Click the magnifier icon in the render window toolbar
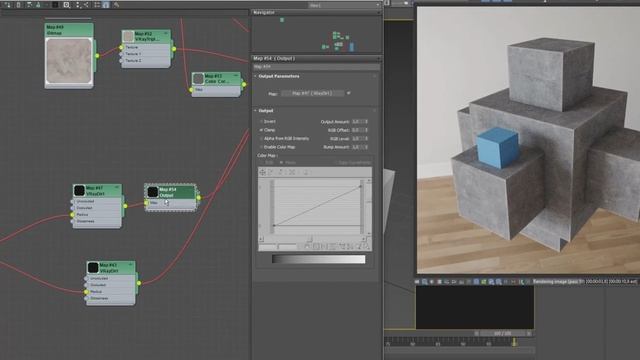This screenshot has height=360, width=640. tap(424, 282)
